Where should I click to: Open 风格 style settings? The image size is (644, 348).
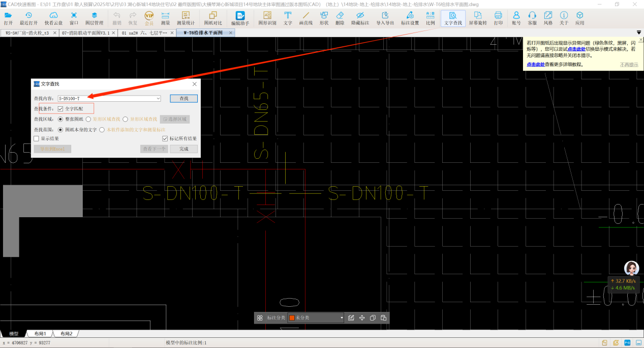(548, 18)
